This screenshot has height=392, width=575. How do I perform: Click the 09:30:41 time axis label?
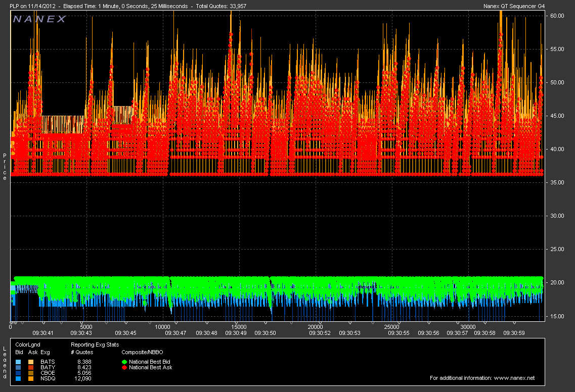42,333
